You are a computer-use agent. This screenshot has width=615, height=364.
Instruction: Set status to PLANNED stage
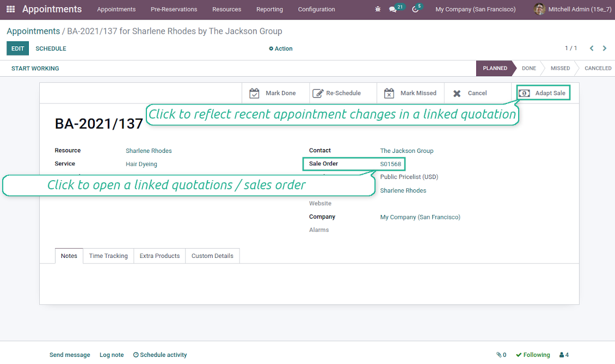coord(495,68)
